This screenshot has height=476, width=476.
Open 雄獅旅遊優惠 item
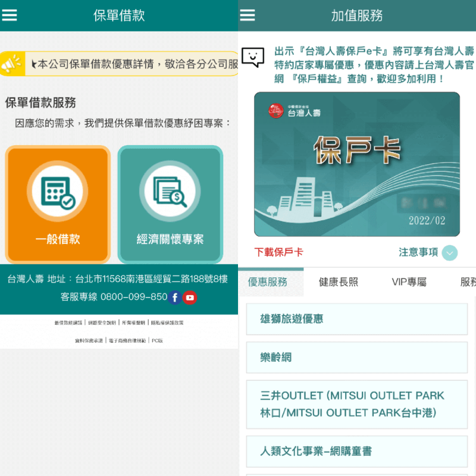(x=356, y=319)
